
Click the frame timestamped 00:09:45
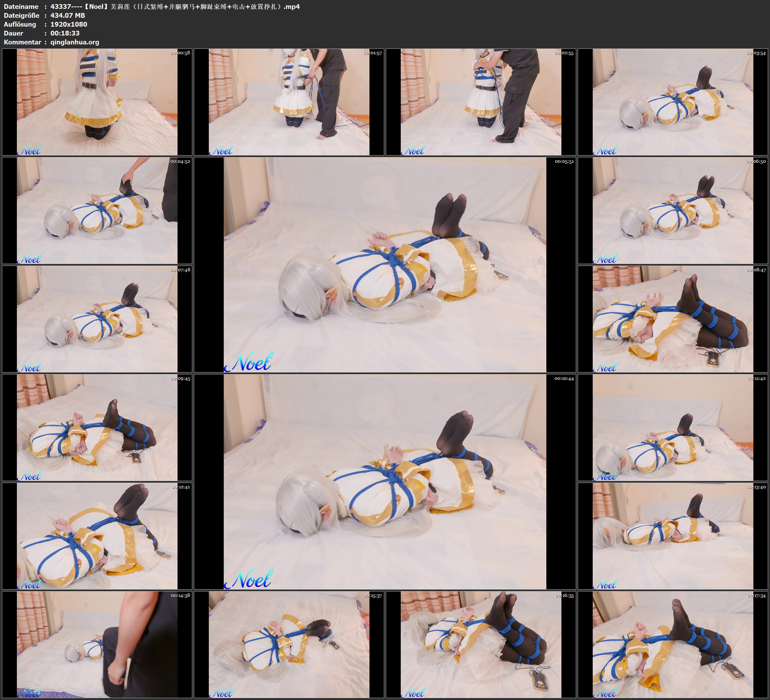(x=97, y=427)
